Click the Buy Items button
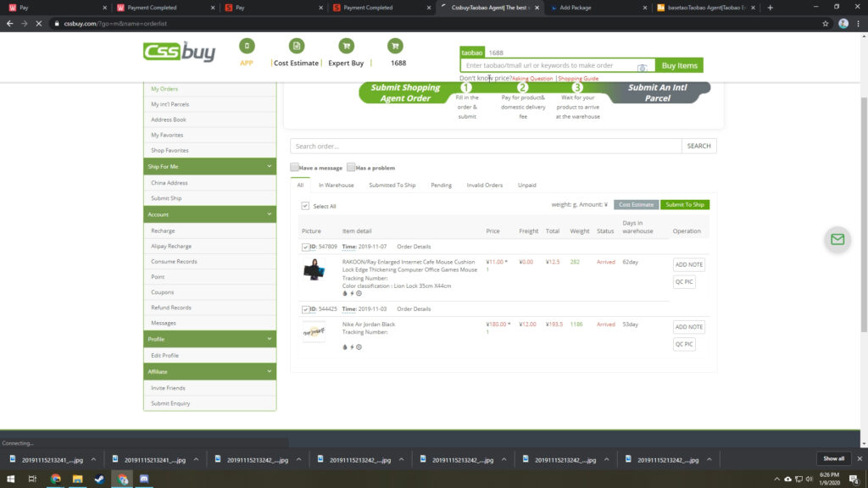This screenshot has width=868, height=488. [679, 65]
